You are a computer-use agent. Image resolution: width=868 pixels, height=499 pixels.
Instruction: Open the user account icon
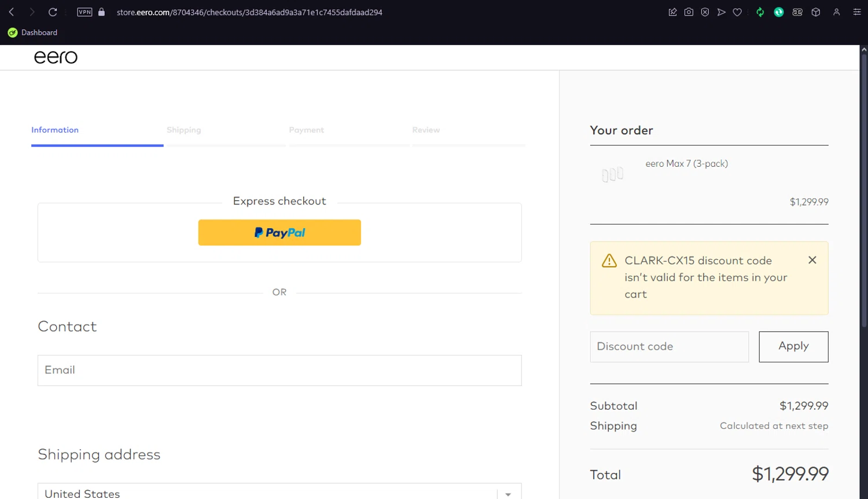tap(836, 12)
